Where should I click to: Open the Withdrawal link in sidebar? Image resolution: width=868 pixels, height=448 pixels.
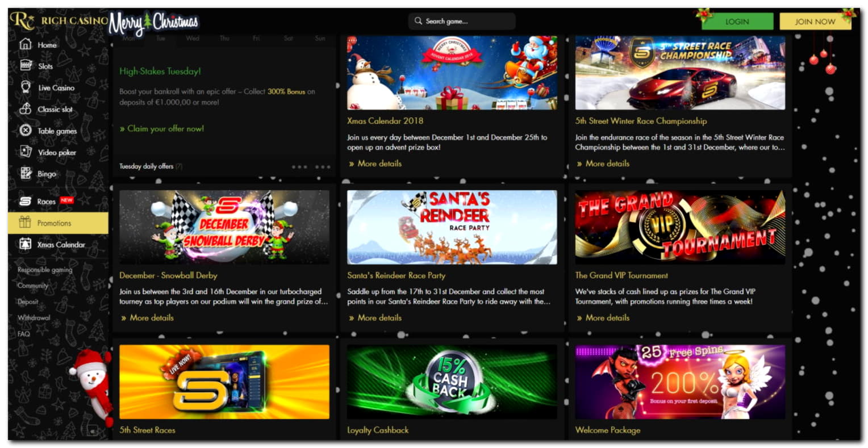pyautogui.click(x=34, y=318)
